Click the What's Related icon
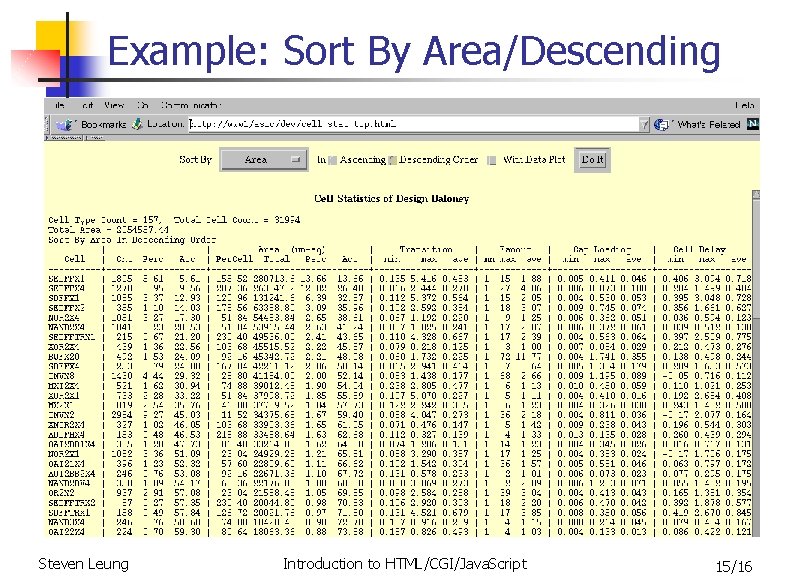This screenshot has width=792, height=576. (661, 124)
